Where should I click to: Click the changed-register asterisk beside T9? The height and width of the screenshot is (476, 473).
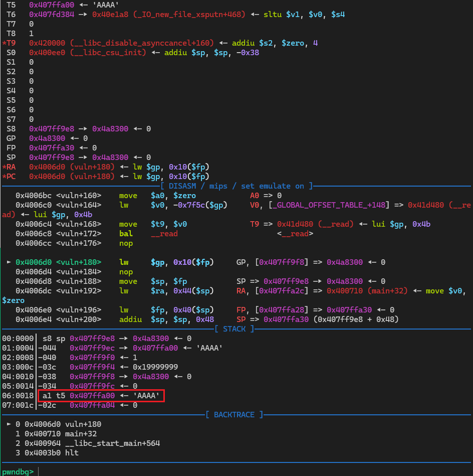tap(4, 43)
